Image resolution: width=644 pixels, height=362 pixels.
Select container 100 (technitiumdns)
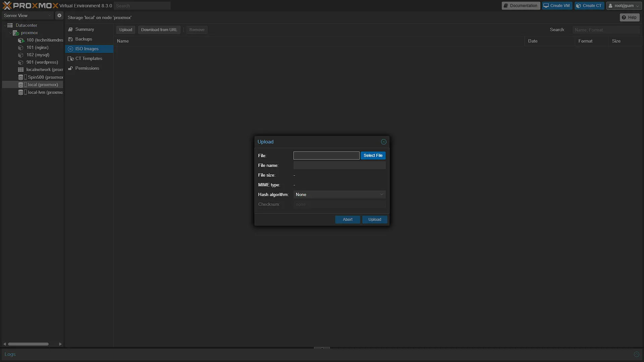point(45,40)
